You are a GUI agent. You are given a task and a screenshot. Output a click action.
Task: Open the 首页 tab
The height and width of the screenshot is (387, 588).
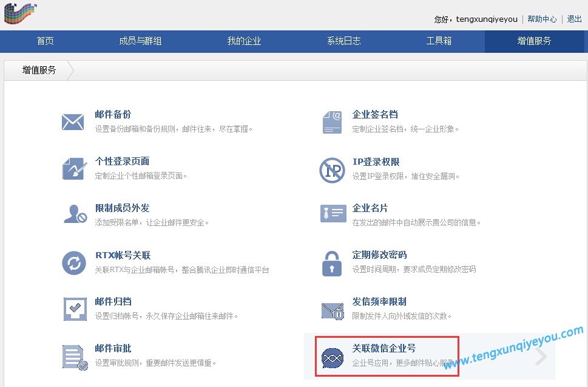tap(45, 41)
